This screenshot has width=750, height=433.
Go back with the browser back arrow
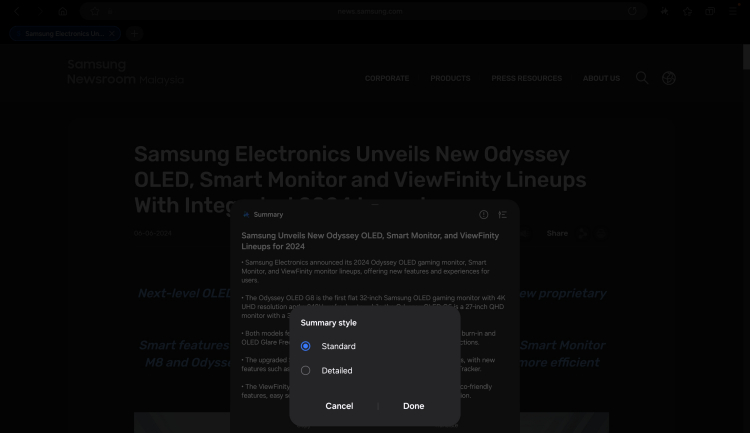tap(17, 11)
